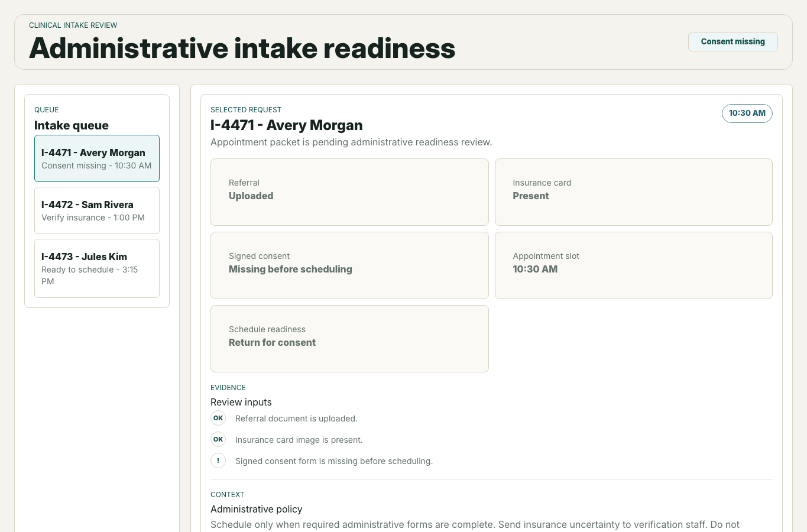Click 'Referral document is uploaded.' text
Image resolution: width=807 pixels, height=532 pixels.
click(296, 419)
